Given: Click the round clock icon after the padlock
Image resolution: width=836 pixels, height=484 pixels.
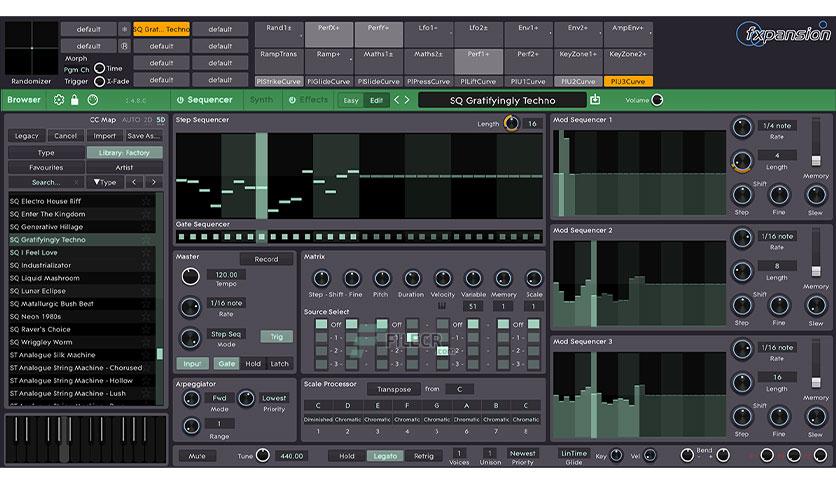Looking at the screenshot, I should 93,100.
